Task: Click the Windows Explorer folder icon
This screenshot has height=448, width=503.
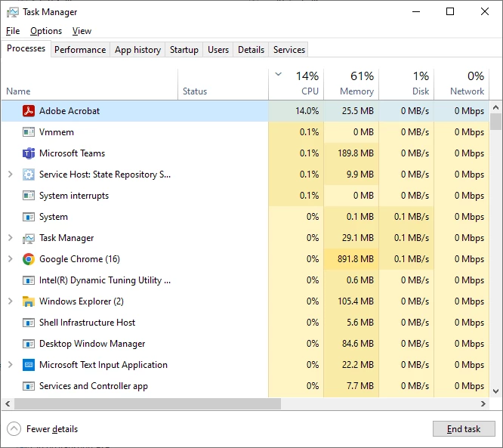Action: click(29, 301)
